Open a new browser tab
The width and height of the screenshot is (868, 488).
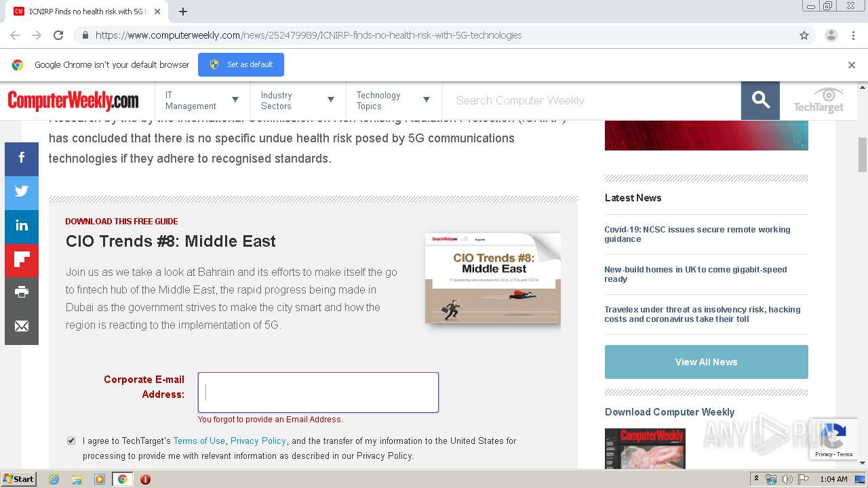point(183,12)
